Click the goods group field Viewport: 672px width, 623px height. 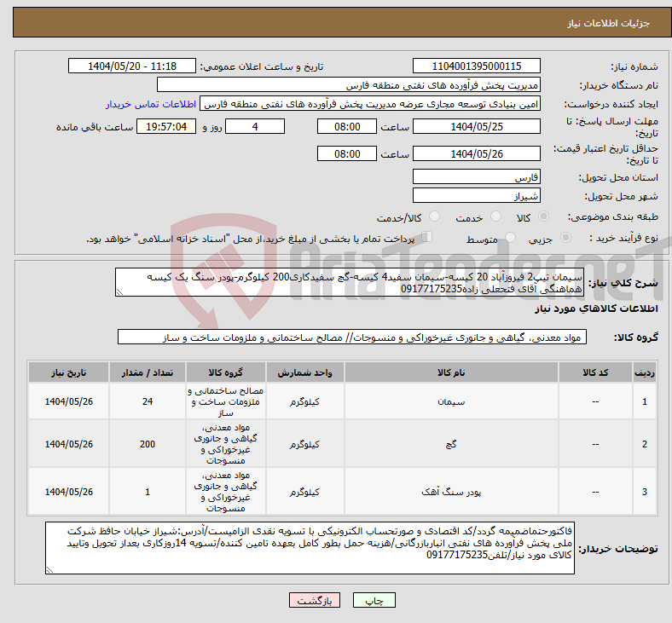coord(352,337)
